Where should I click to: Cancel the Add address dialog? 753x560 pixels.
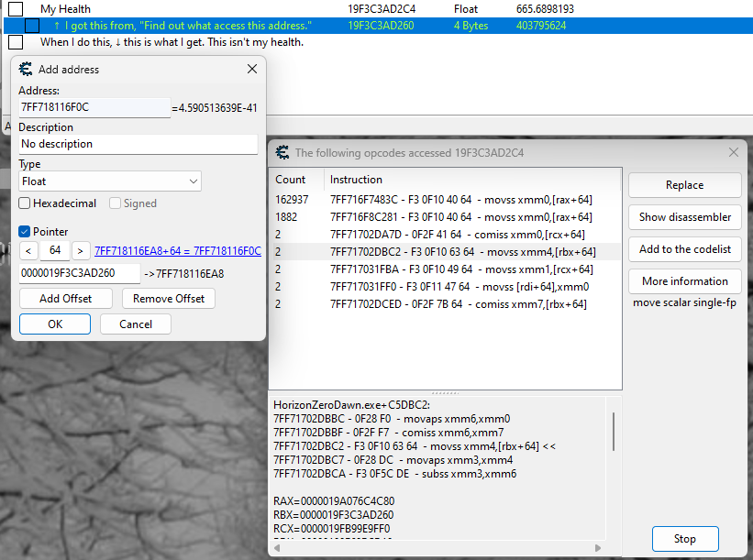136,324
